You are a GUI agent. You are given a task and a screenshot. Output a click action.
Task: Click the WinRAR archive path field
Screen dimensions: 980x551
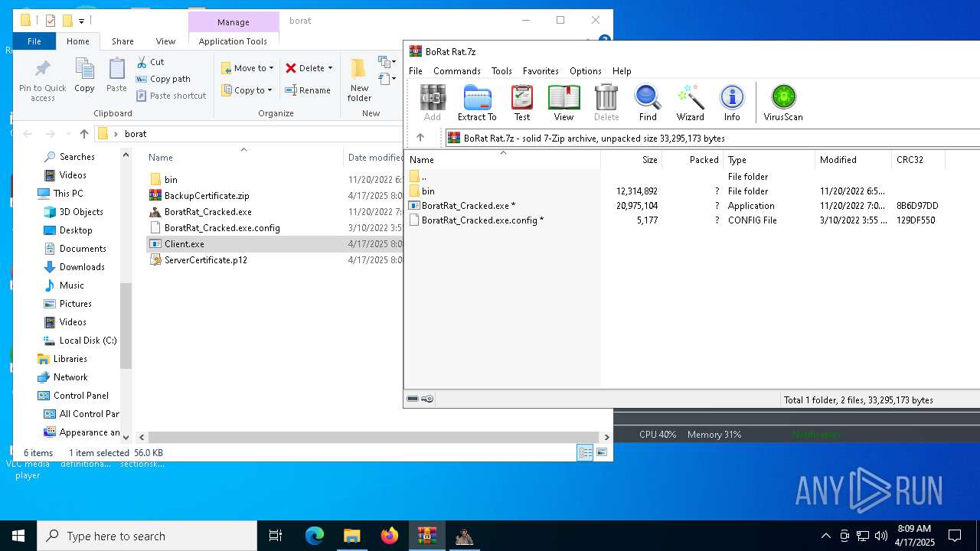[x=712, y=139]
